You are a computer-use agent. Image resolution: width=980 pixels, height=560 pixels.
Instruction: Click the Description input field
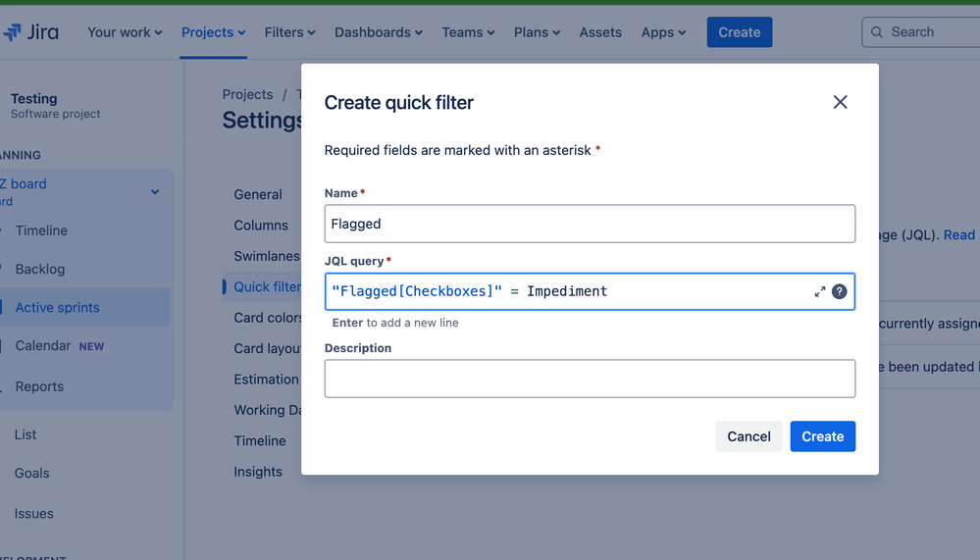590,379
